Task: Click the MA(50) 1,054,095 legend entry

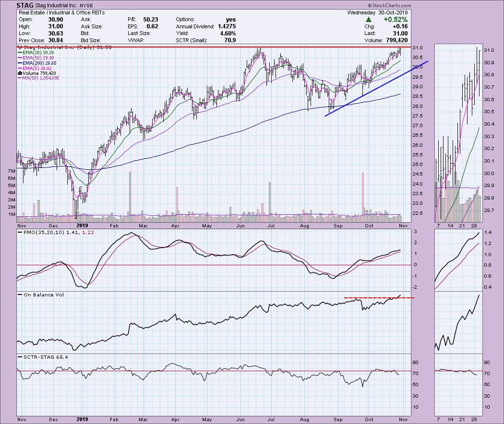Action: (38, 78)
